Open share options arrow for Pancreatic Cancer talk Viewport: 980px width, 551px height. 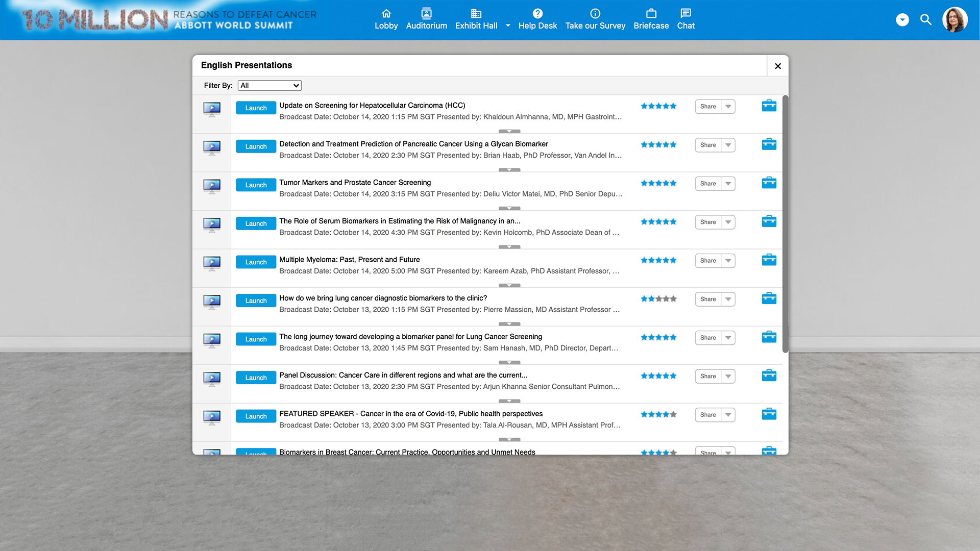(x=728, y=145)
